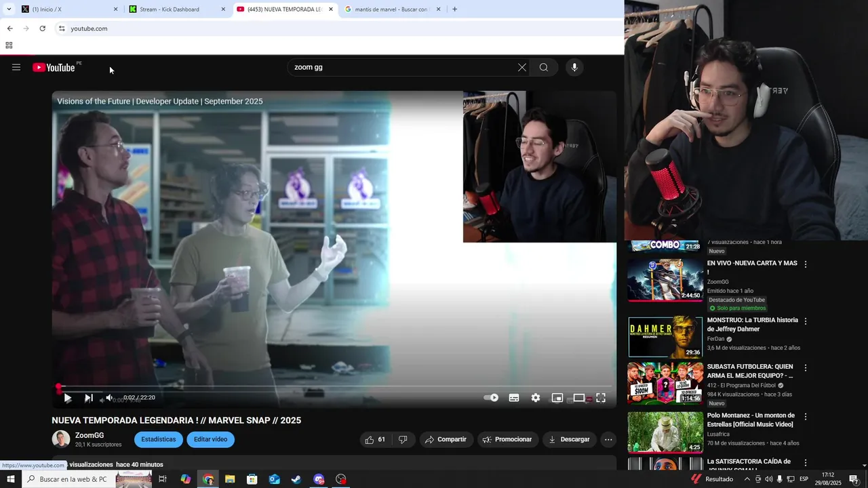Open more actions three-dot menu below the video
Screen dimensions: 868x488
tap(608, 439)
